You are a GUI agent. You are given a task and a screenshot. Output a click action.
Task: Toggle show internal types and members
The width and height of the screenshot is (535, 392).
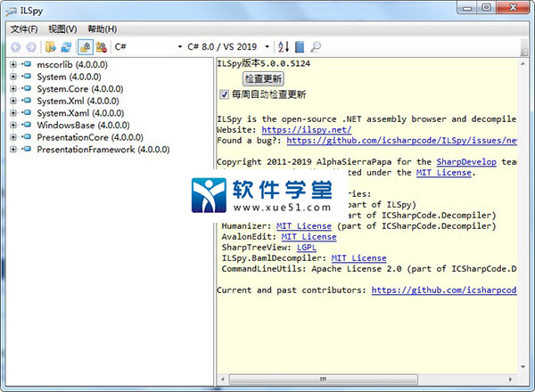click(x=86, y=46)
